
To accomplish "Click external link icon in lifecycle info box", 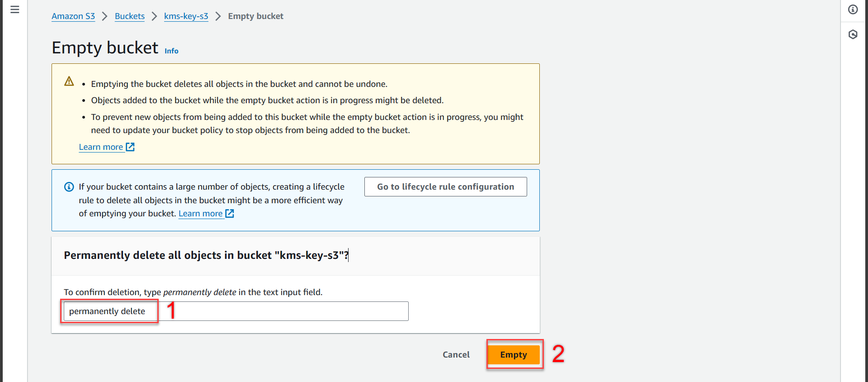I will [x=230, y=214].
